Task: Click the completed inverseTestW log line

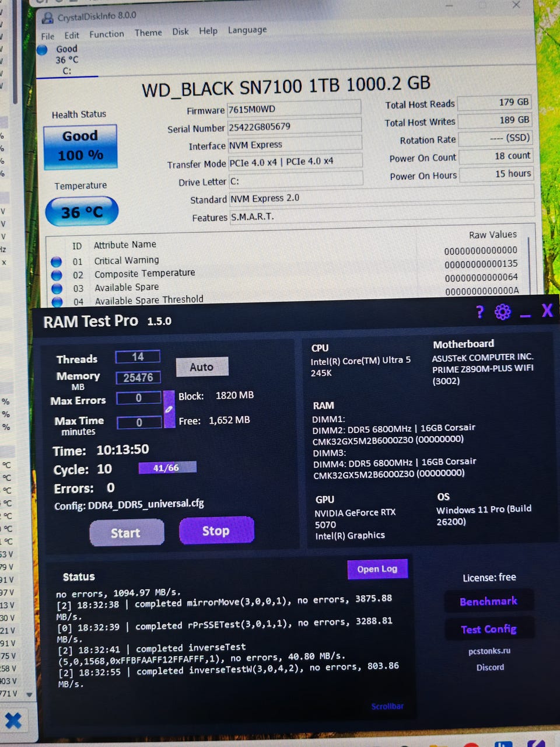Action: (229, 675)
